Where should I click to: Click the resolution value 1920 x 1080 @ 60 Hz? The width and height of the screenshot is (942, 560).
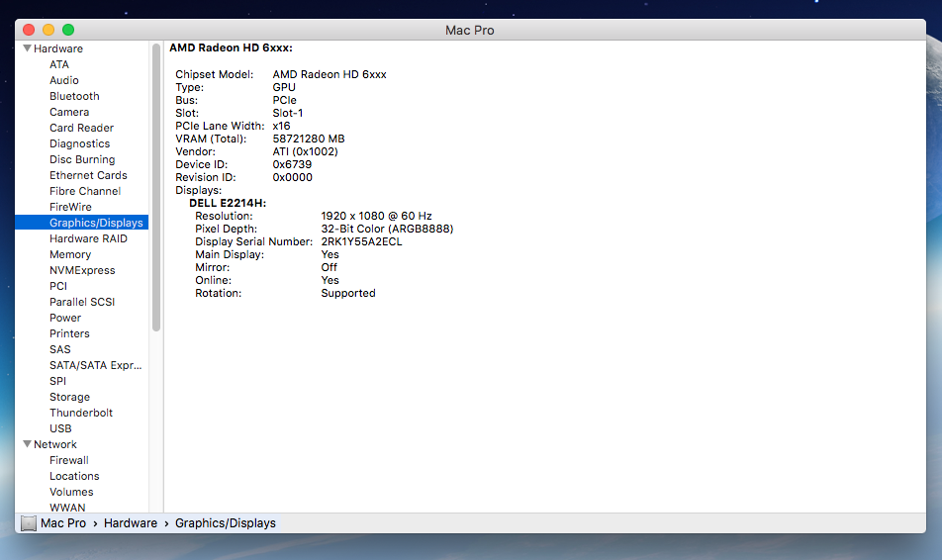click(377, 216)
